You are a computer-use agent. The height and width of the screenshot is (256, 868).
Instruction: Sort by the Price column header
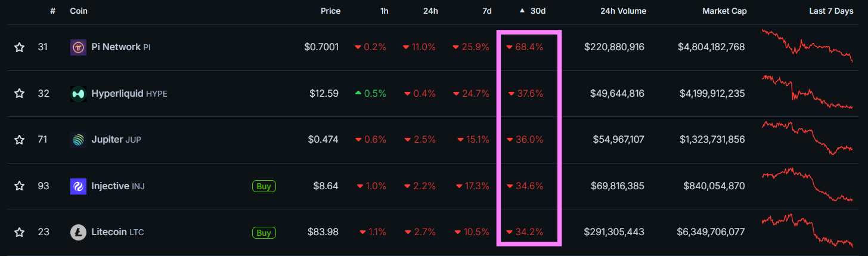[x=330, y=11]
